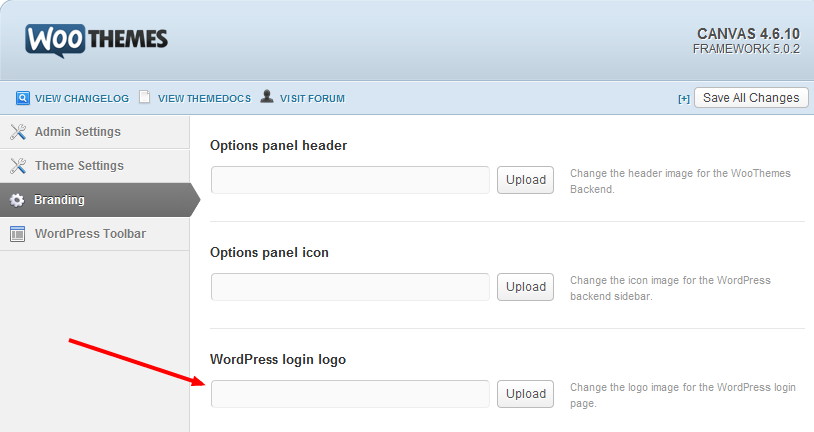The image size is (814, 432).
Task: Click the Theme Settings tools icon
Action: [17, 166]
